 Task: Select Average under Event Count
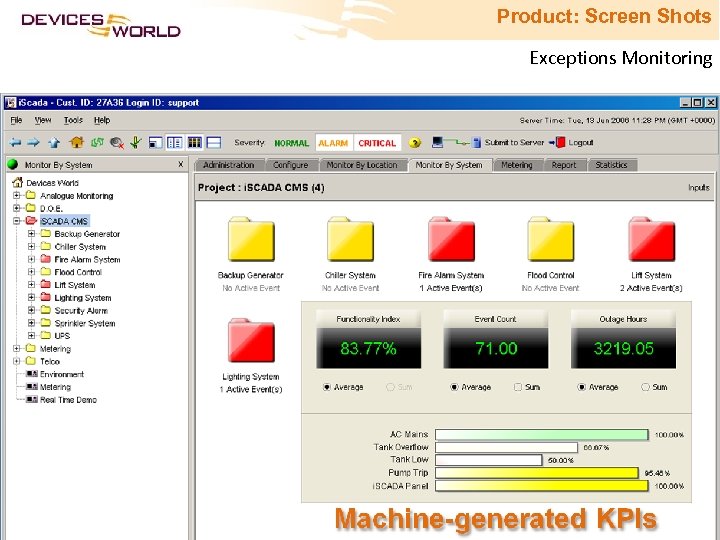pos(454,387)
